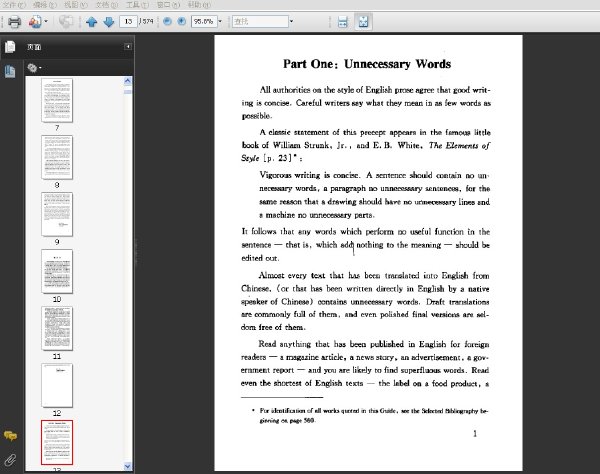Select the page 10 thumbnail
This screenshot has height=474, width=600.
pos(57,272)
